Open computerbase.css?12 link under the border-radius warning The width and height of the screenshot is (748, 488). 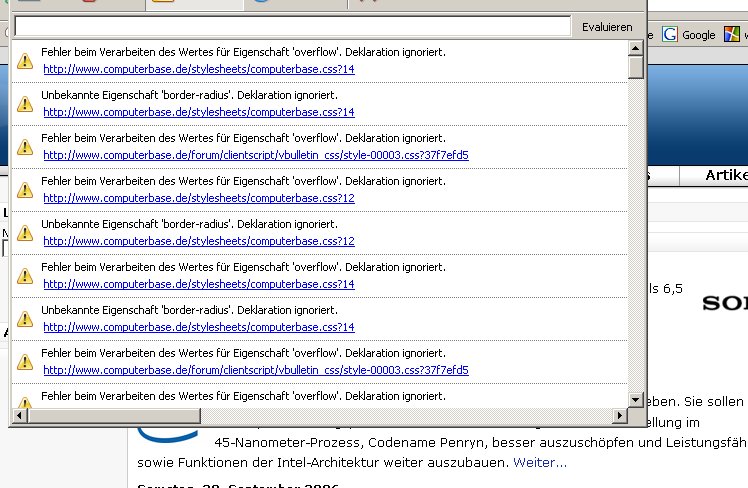199,241
